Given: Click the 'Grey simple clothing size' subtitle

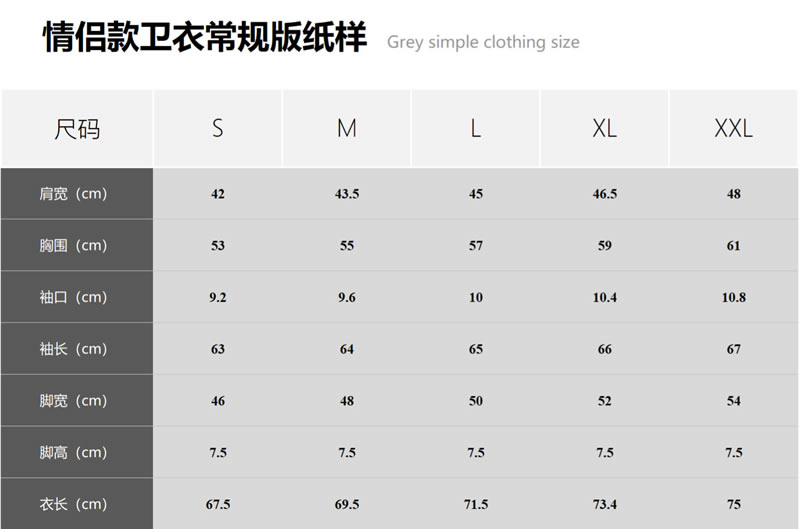Looking at the screenshot, I should [483, 42].
